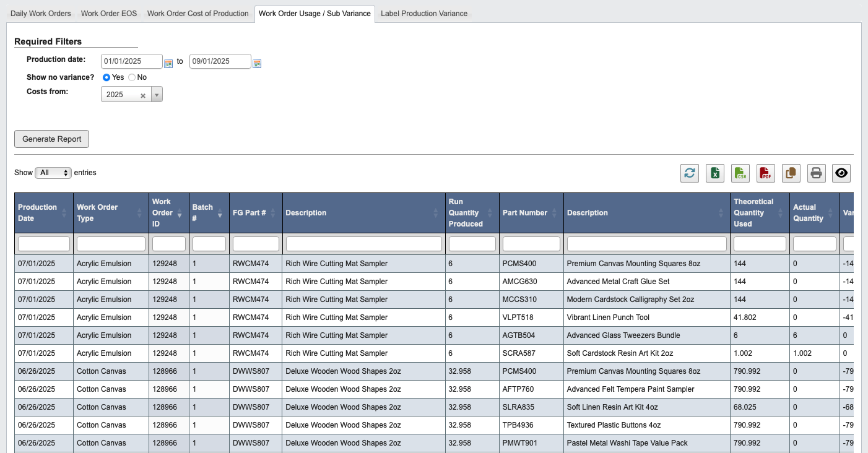The height and width of the screenshot is (453, 868).
Task: Open the Label Production Variance tab
Action: (424, 13)
